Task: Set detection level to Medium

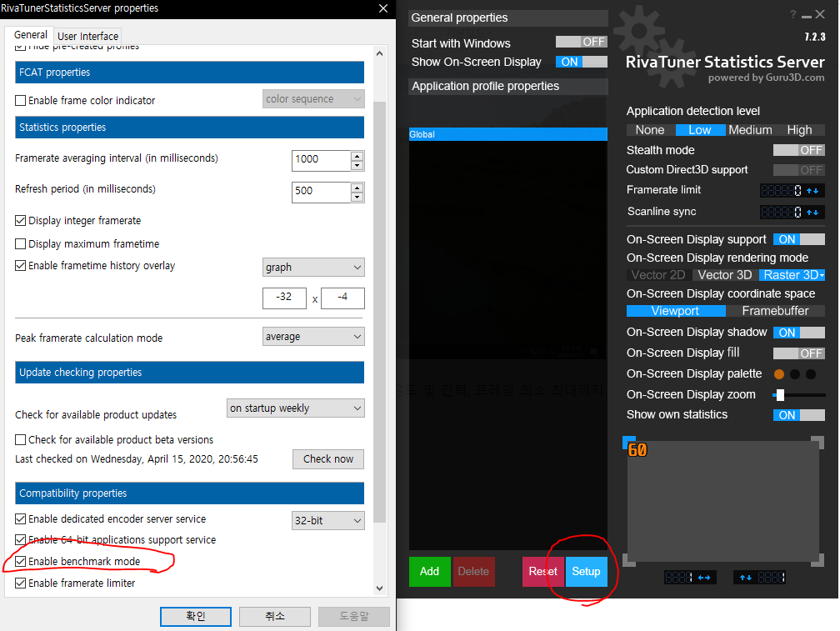Action: pyautogui.click(x=750, y=130)
